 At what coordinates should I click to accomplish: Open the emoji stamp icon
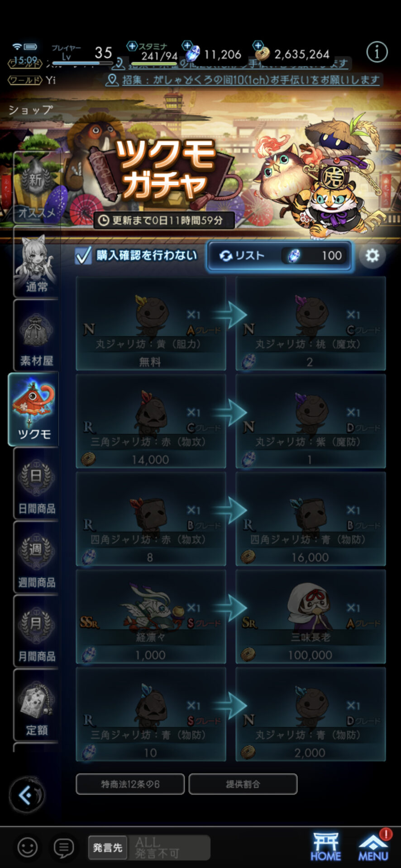pos(27,847)
